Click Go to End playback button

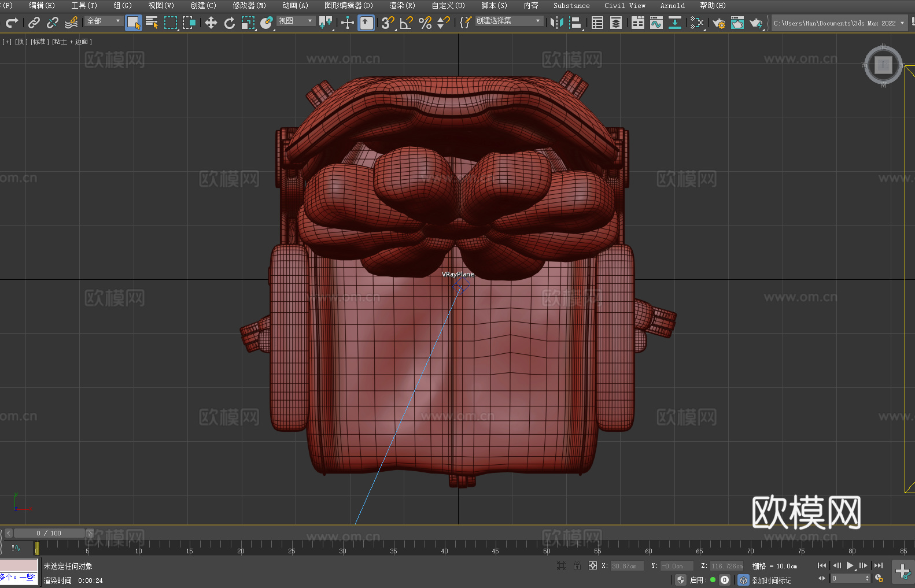click(x=879, y=565)
